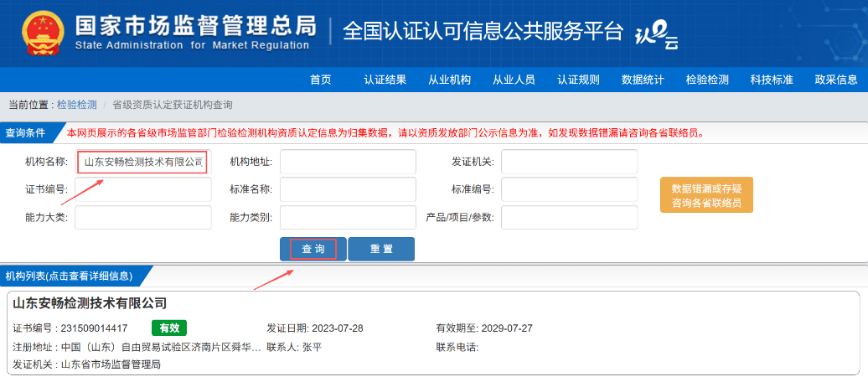Open the 认证结果 menu
This screenshot has width=868, height=377.
tap(385, 80)
